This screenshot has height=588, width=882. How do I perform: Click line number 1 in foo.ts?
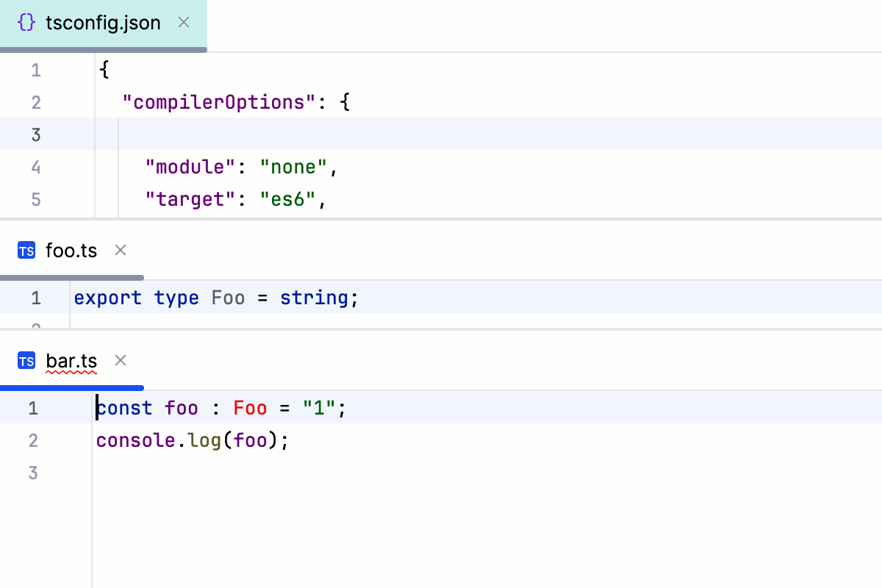pos(35,298)
